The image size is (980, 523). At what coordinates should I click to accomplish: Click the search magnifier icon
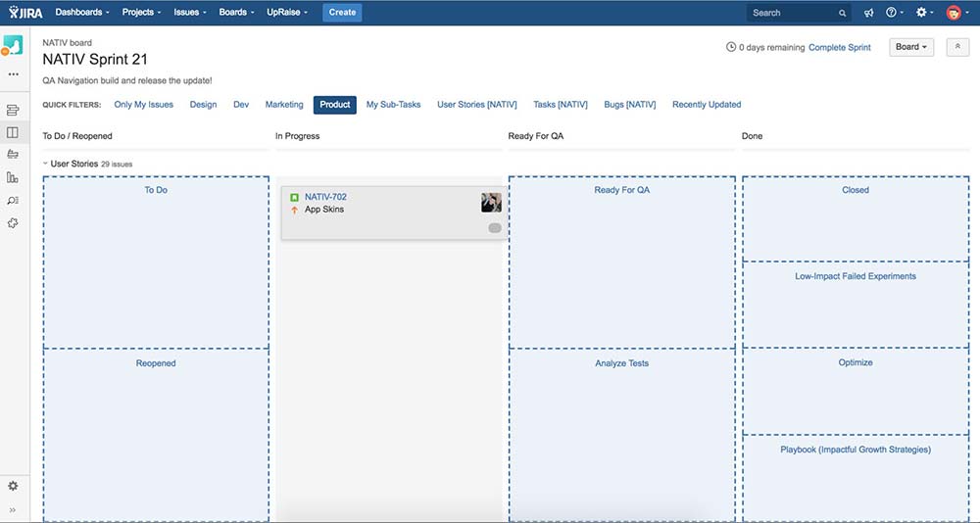tap(843, 13)
